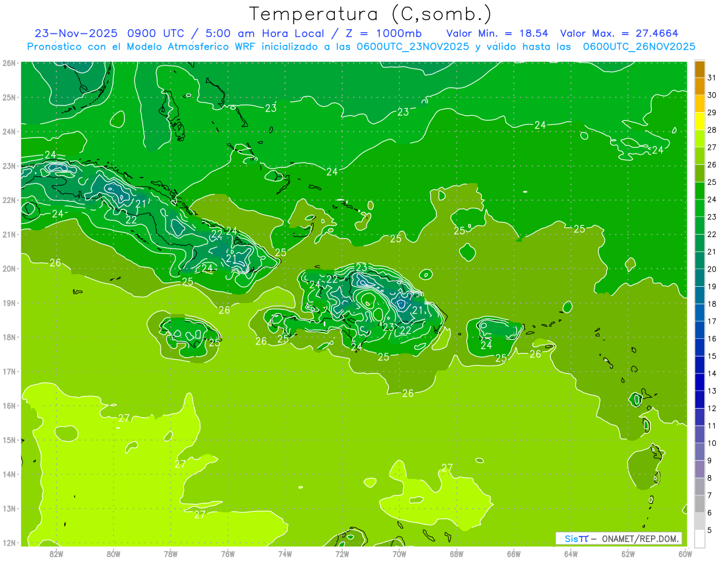Viewport: 728px width, 562px height.
Task: Click the colorbar label '8'
Action: click(x=710, y=478)
